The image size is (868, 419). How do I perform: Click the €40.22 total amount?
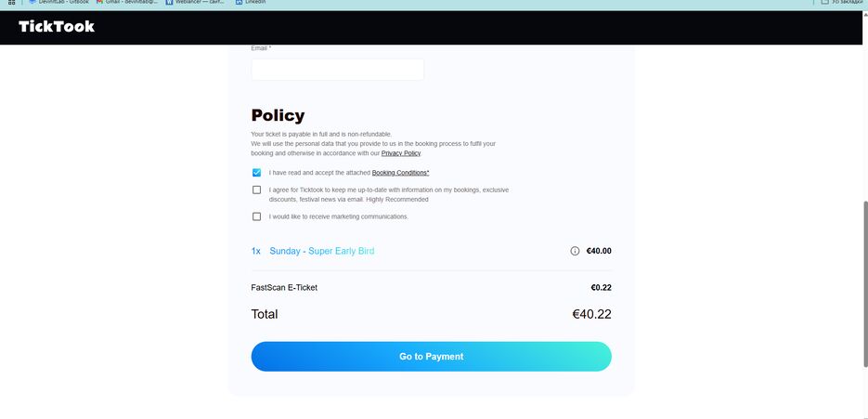(x=591, y=314)
